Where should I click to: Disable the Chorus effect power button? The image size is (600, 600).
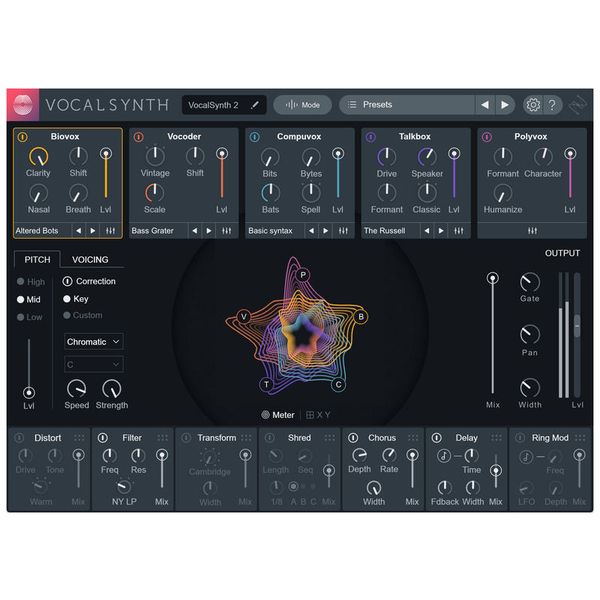(x=353, y=438)
